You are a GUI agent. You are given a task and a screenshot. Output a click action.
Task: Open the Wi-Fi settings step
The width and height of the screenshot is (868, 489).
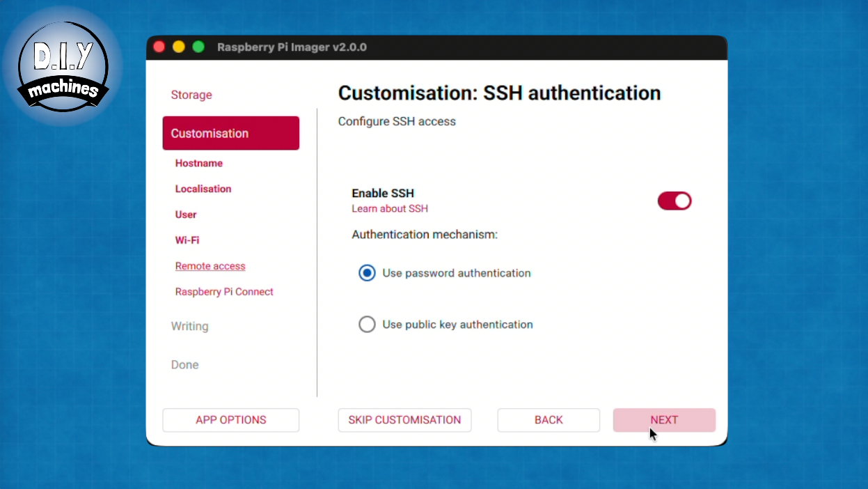(187, 240)
